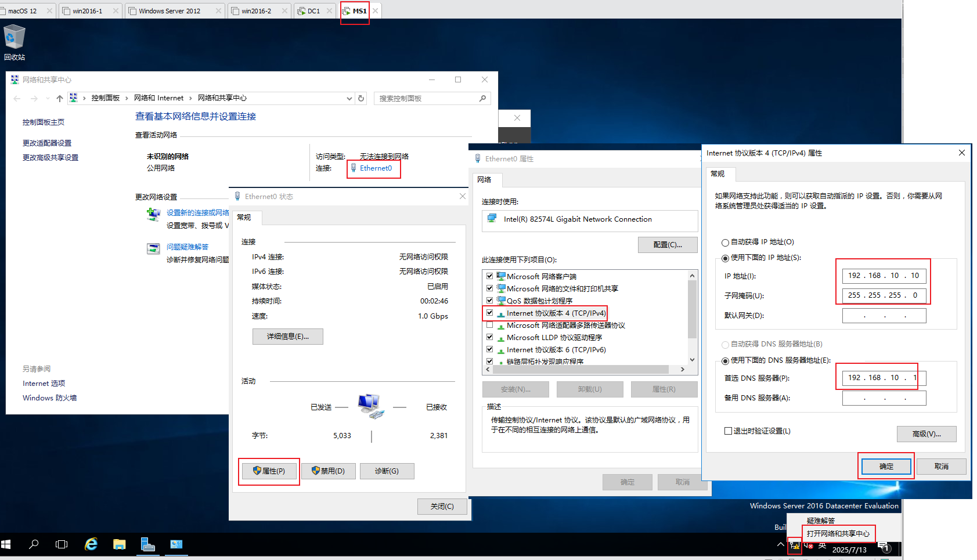
Task: Expand breadcrumb arrow after 控制面板
Action: [127, 98]
